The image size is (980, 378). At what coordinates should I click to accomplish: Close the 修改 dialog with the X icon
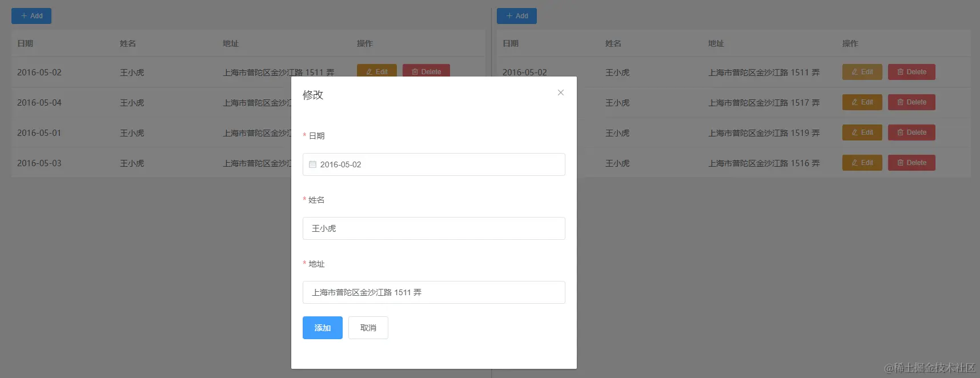pos(561,93)
